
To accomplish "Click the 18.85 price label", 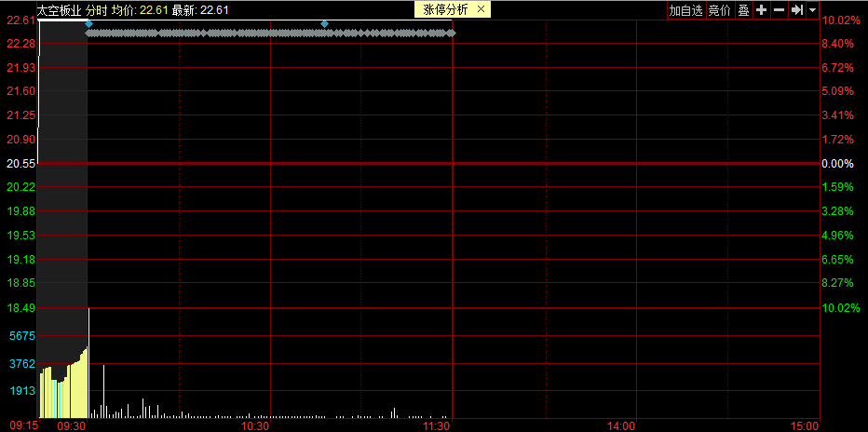I will (x=21, y=283).
